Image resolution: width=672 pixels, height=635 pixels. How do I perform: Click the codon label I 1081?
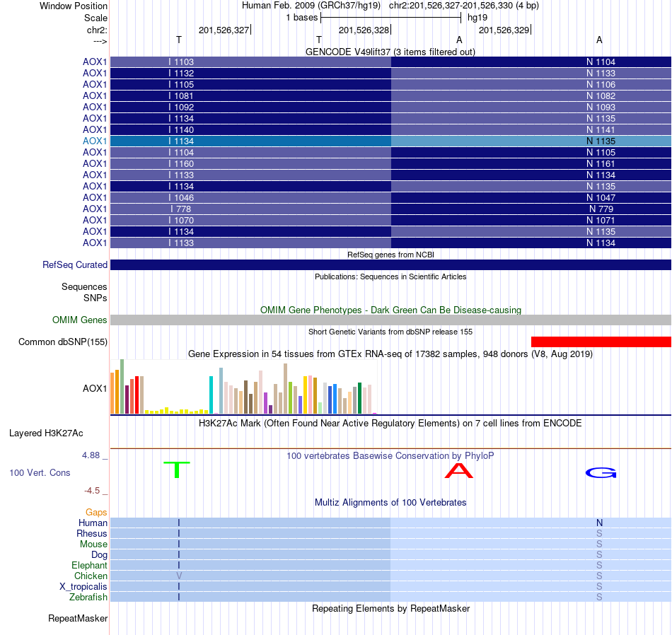(181, 96)
